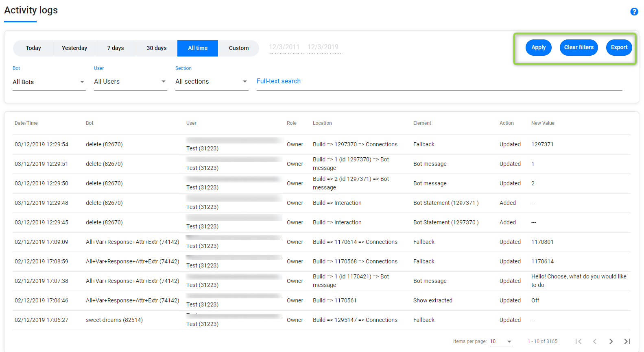644x352 pixels.
Task: Click 'Bot Statement (1297370 )' element
Action: [446, 222]
